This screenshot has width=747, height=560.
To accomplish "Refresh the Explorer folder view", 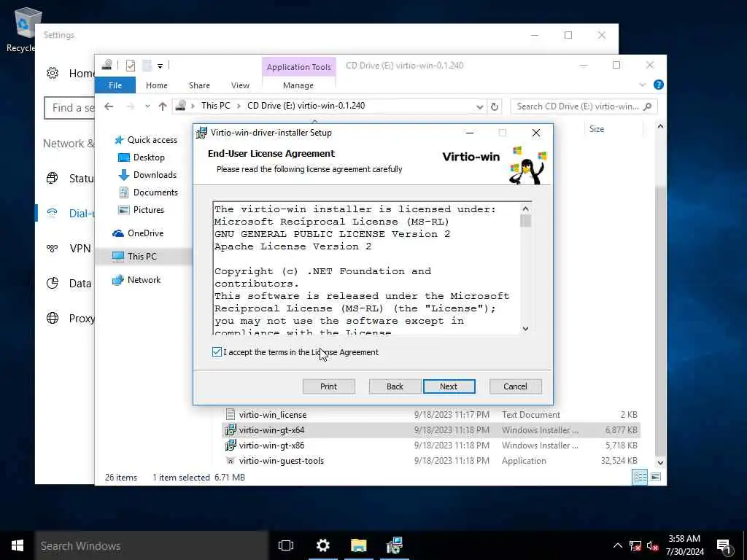I will pyautogui.click(x=495, y=106).
